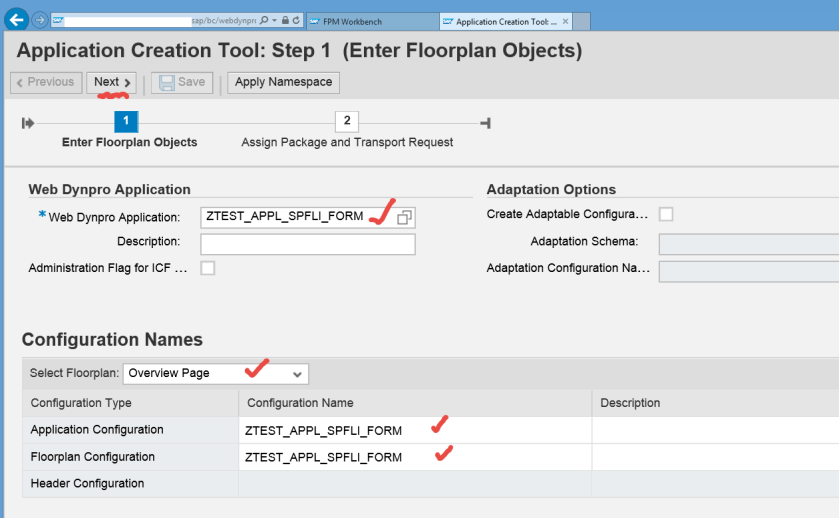Click the Floorplan Configuration name field
Viewport: 839px width, 518px height.
(414, 457)
